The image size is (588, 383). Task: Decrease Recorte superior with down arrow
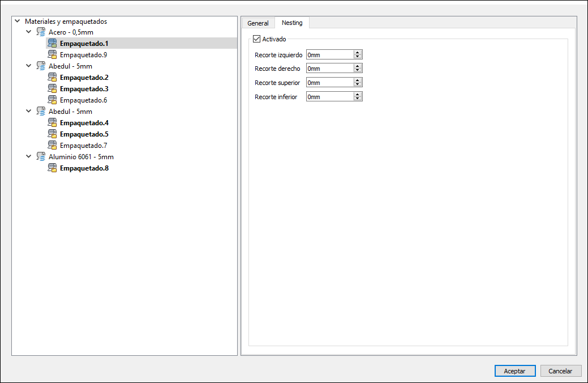coord(358,84)
